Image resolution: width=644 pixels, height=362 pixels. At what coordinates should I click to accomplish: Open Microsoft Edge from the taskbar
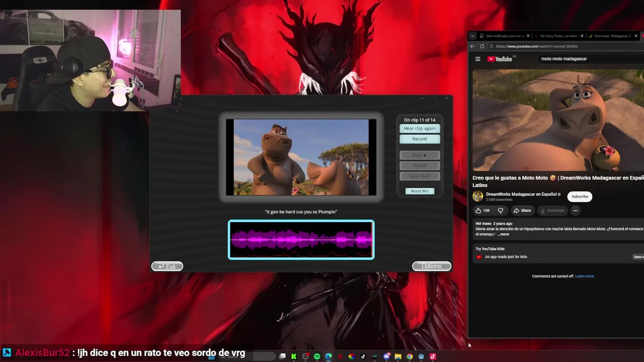click(x=329, y=356)
